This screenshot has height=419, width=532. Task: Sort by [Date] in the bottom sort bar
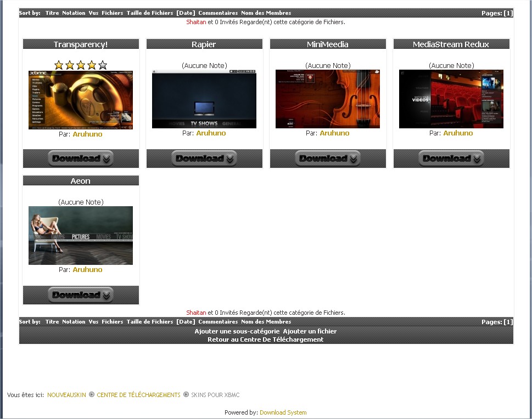click(x=186, y=322)
